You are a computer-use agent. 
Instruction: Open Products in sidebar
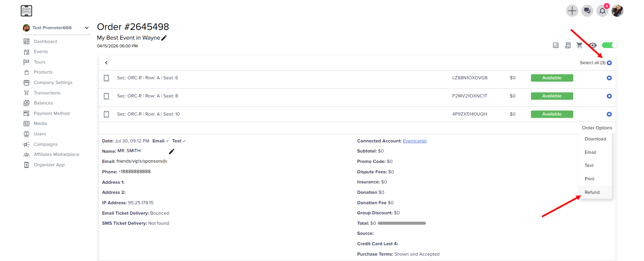point(43,72)
